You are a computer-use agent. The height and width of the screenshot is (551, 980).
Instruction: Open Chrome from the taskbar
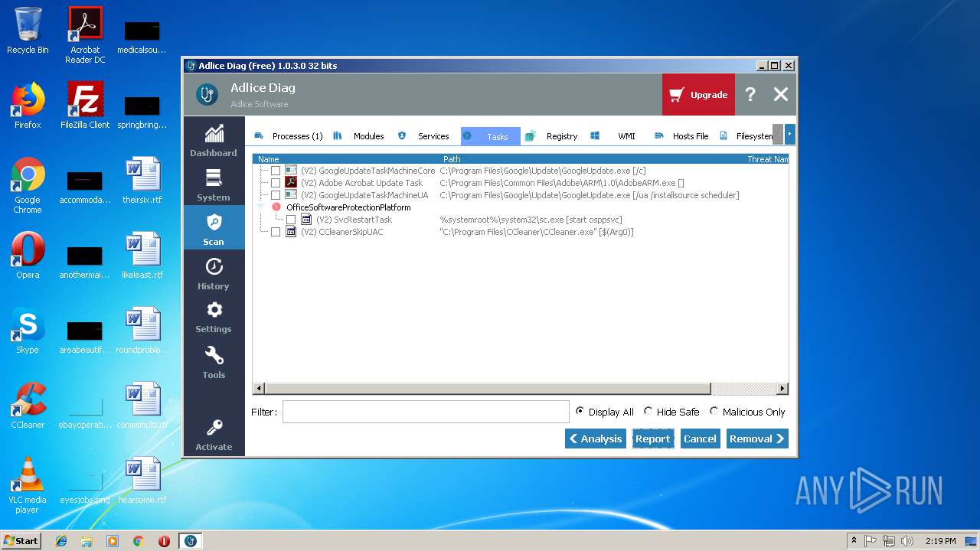[138, 540]
